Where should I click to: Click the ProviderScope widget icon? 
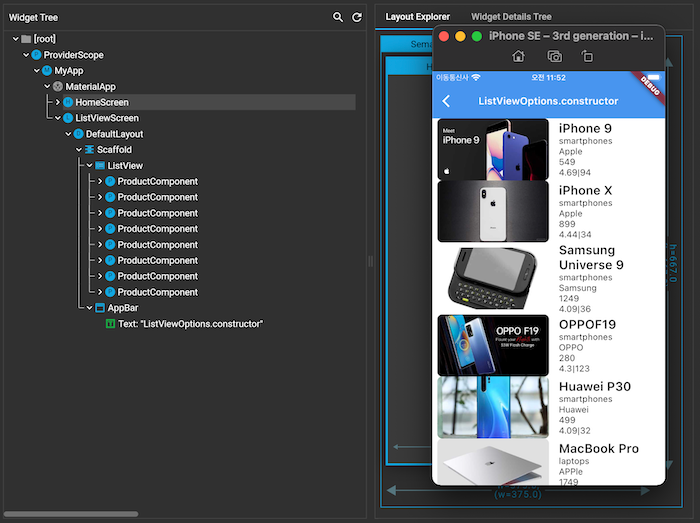coord(37,55)
